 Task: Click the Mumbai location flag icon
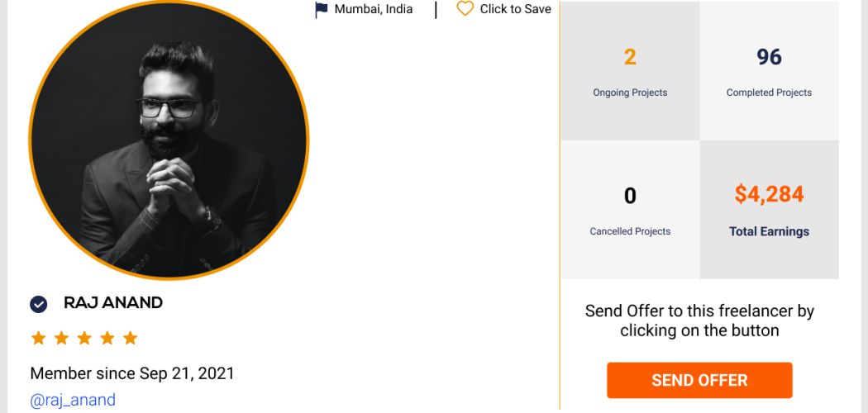[322, 10]
